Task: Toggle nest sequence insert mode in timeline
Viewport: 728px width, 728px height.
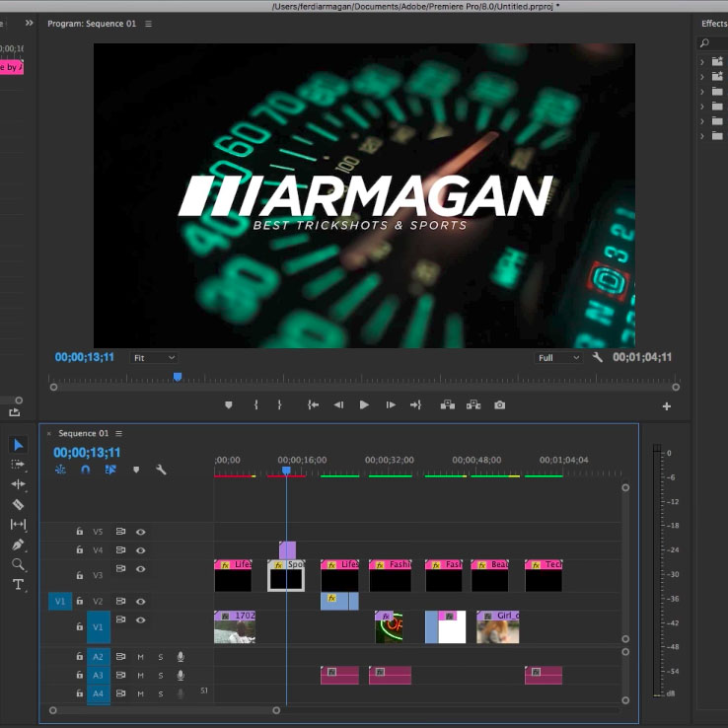Action: point(60,470)
